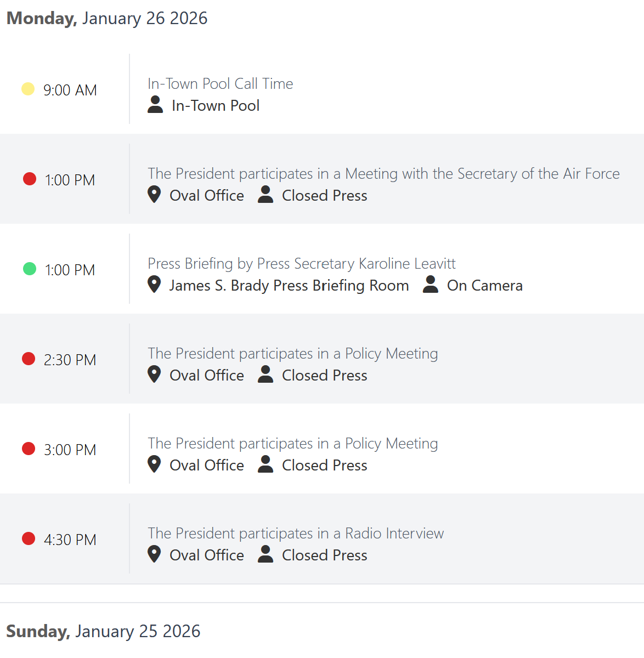Open the In-Town Pool Call Time event

click(x=220, y=83)
